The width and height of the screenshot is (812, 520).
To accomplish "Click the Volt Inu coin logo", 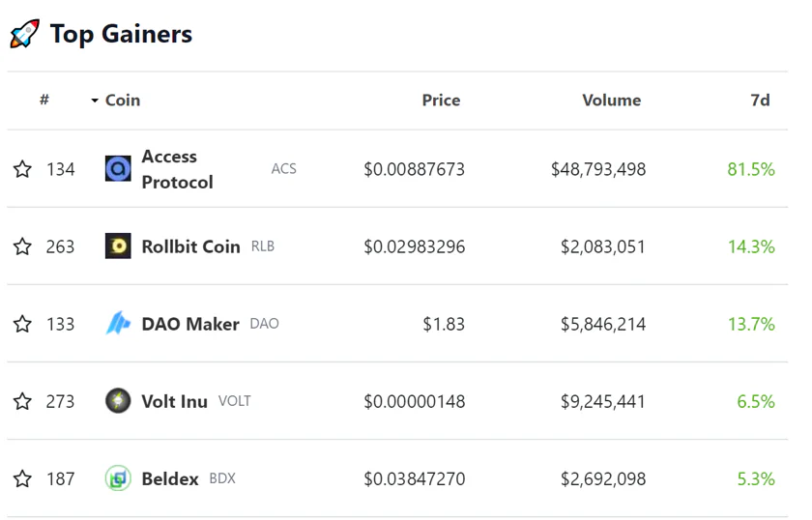I will click(118, 401).
